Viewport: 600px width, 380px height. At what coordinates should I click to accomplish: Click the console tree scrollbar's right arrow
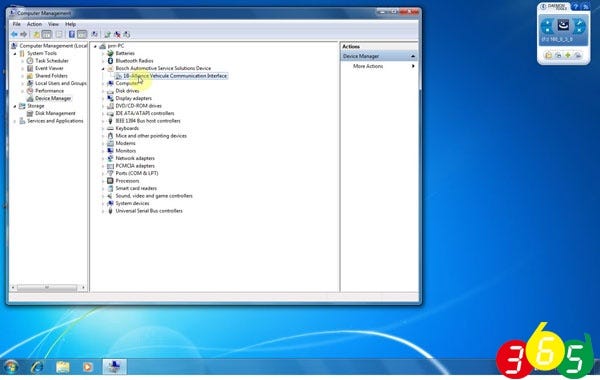(83, 287)
